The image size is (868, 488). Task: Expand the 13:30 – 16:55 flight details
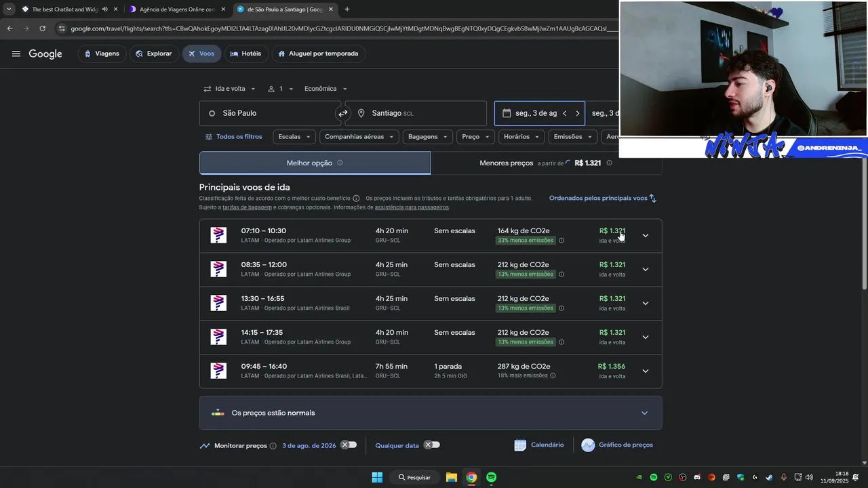coord(645,303)
